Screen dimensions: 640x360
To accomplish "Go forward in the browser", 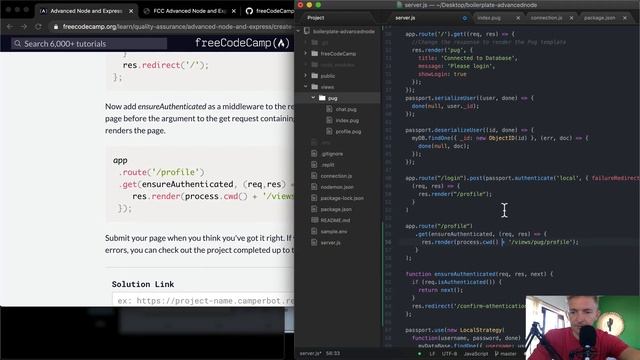I will (x=24, y=27).
